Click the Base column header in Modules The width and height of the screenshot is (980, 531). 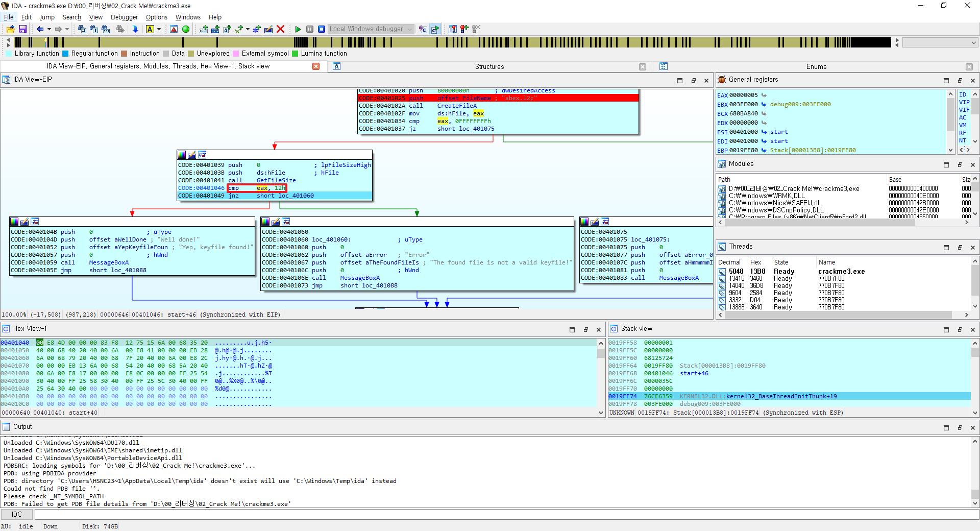[895, 180]
